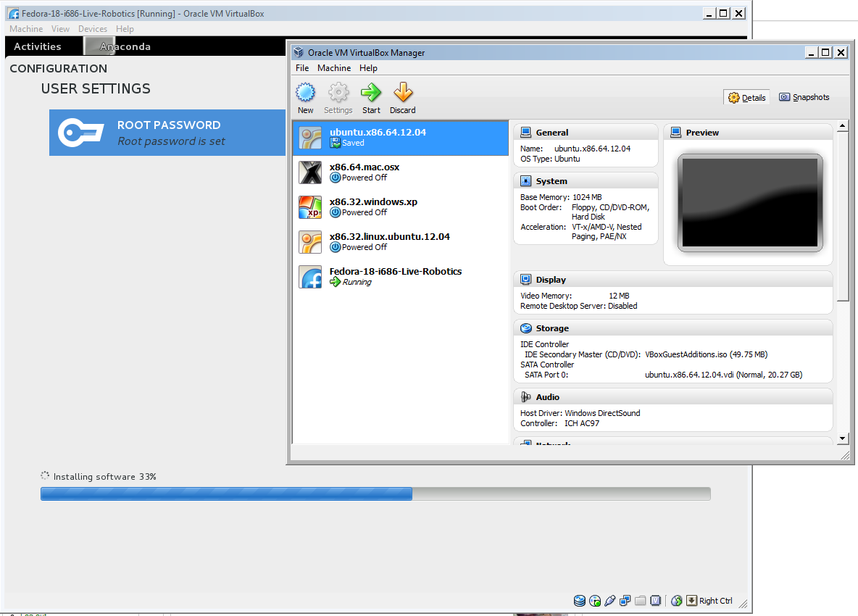Select the x86.32.windows.xp VM entry

(401, 207)
